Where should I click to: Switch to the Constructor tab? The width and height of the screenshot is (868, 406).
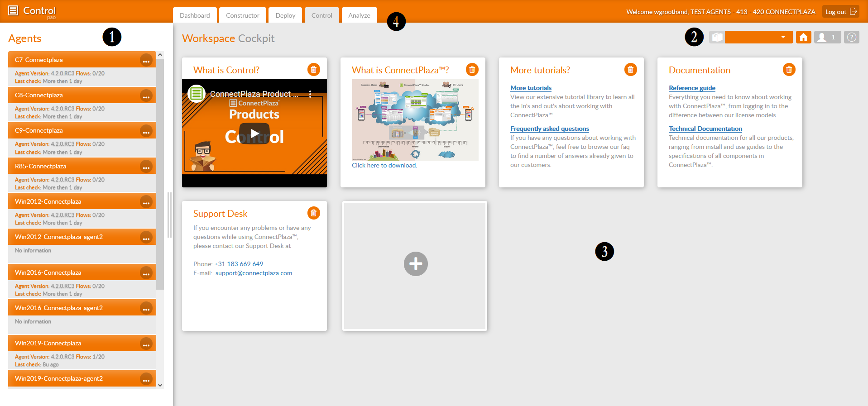243,15
